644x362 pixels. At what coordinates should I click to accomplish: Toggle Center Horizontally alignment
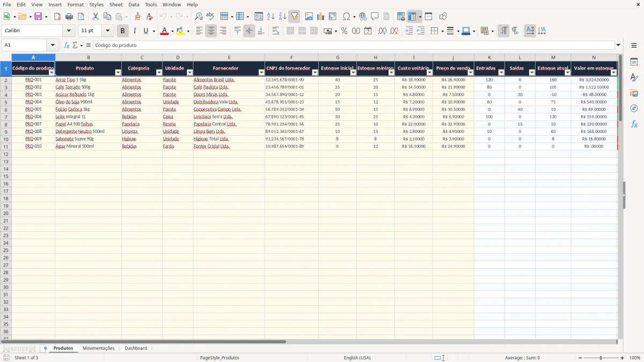point(211,31)
